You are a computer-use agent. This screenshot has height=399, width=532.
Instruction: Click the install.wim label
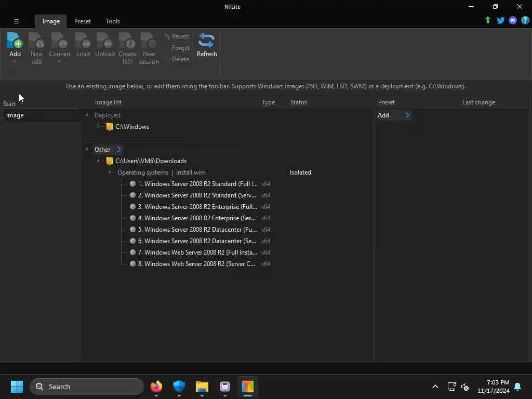(191, 172)
